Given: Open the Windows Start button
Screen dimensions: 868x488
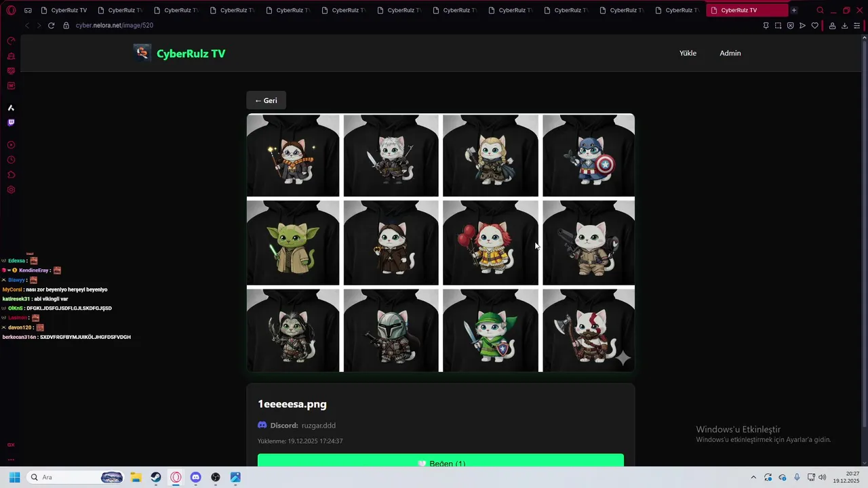Looking at the screenshot, I should [15, 477].
